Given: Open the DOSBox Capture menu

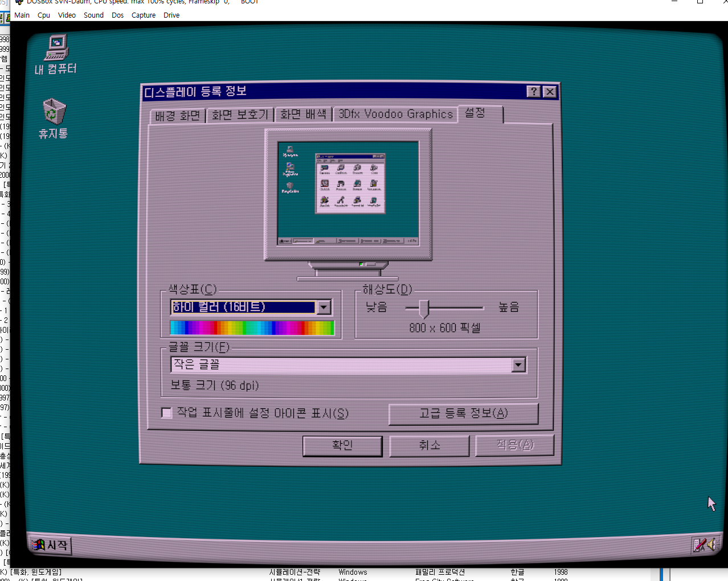Looking at the screenshot, I should coord(144,15).
